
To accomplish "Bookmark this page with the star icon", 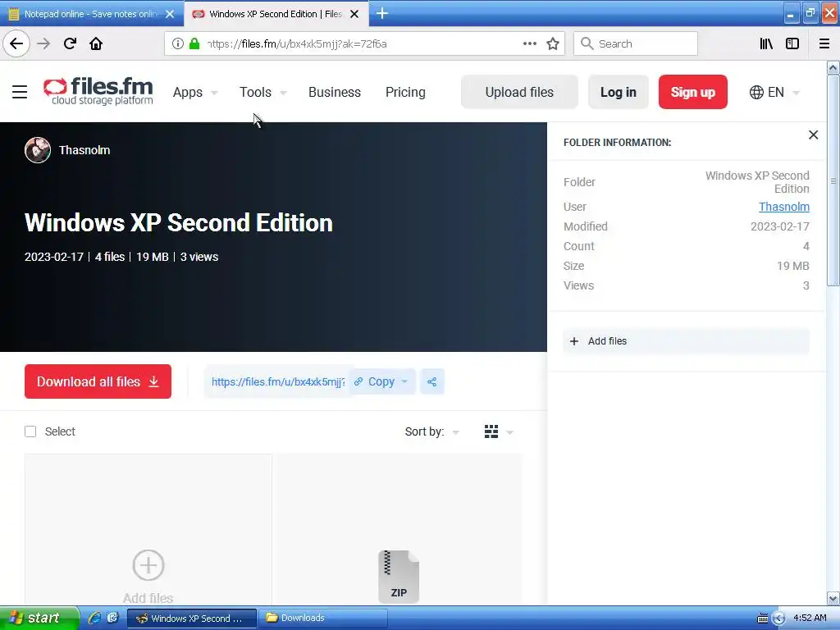I will tap(553, 44).
